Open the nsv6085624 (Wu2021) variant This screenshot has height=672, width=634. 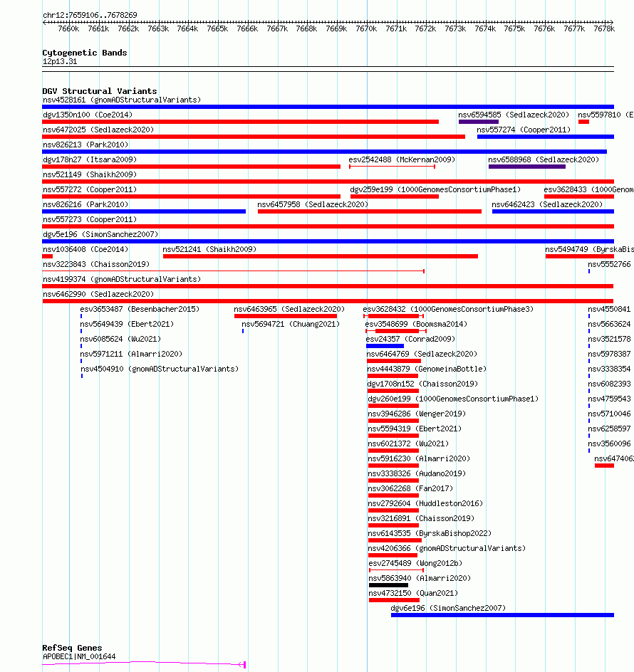pos(81,346)
